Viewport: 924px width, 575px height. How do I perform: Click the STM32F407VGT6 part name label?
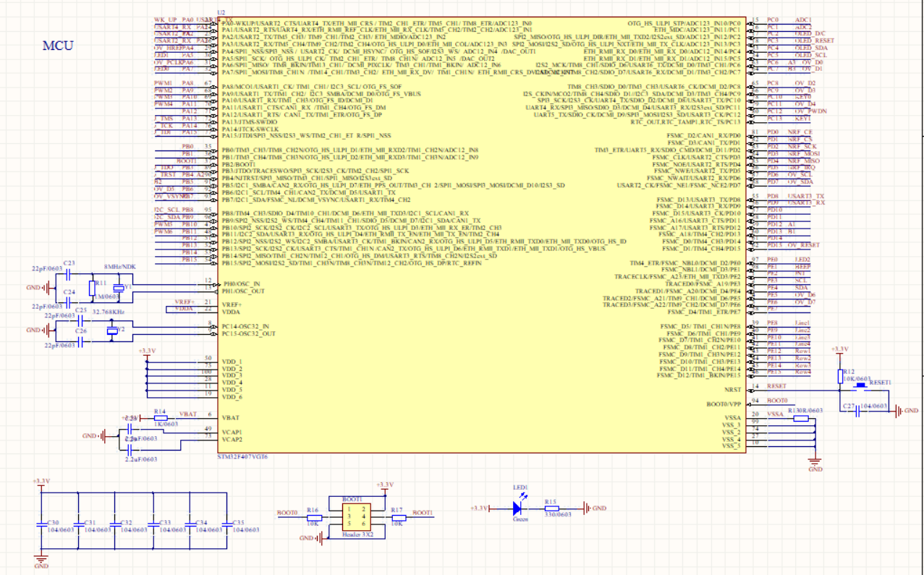click(242, 458)
